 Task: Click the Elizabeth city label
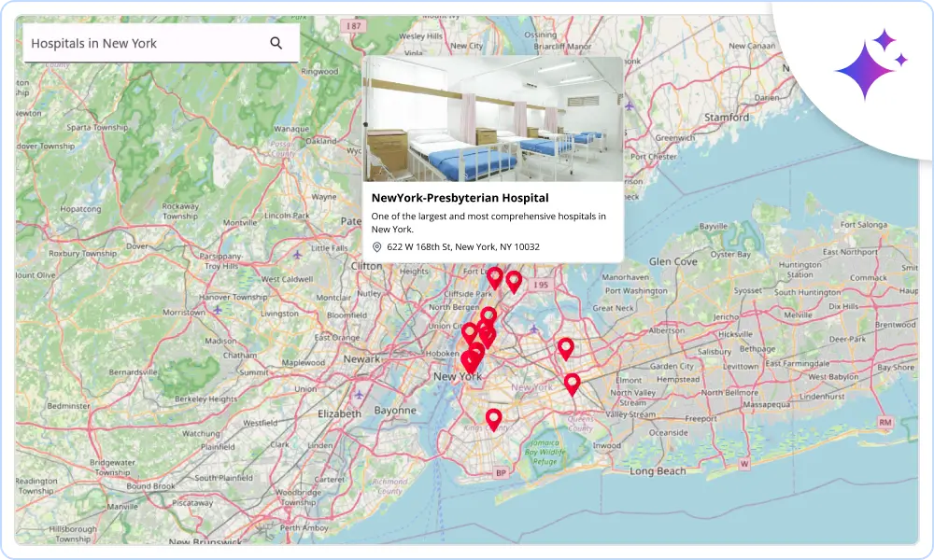(x=339, y=413)
